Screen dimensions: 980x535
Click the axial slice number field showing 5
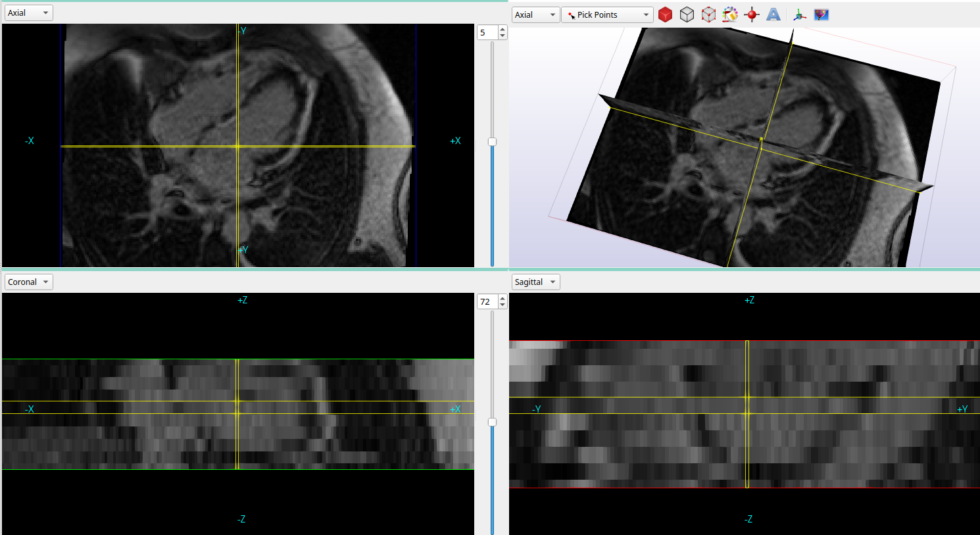coord(487,32)
